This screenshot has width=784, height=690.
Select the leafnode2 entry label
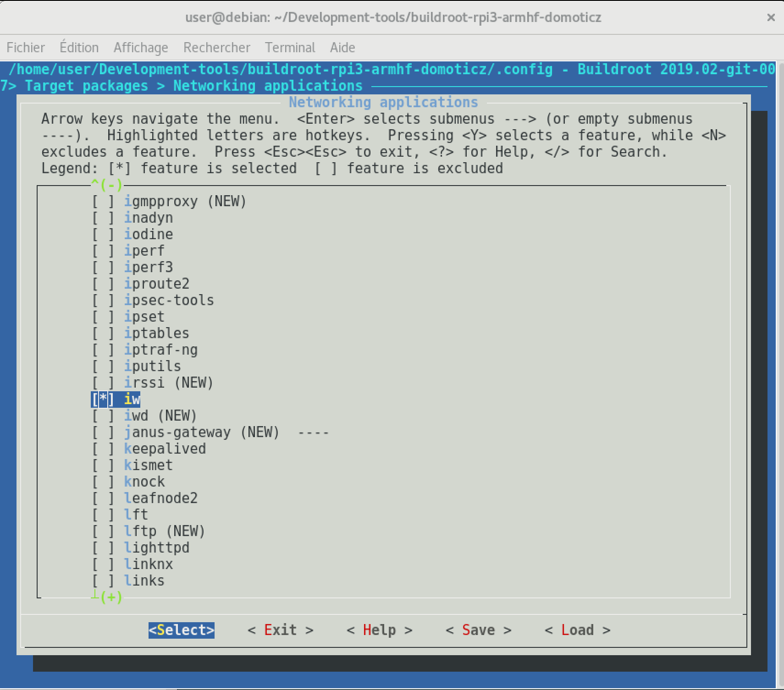pos(161,498)
